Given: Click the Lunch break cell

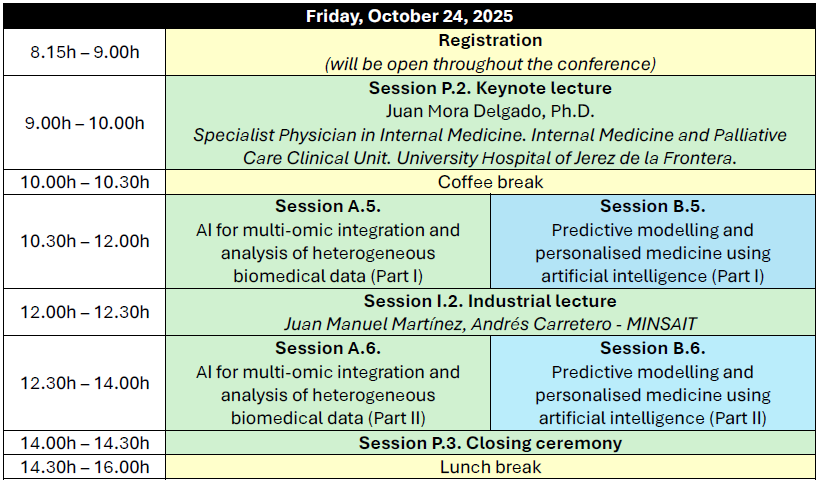Looking at the screenshot, I should pyautogui.click(x=490, y=467).
